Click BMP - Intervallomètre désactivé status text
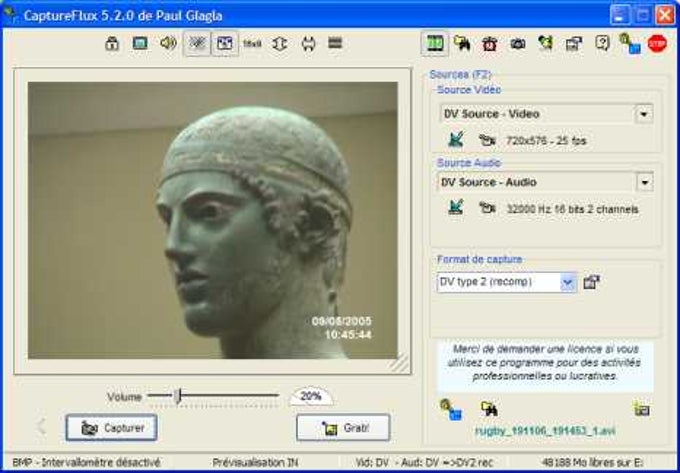680x473 pixels. click(86, 463)
